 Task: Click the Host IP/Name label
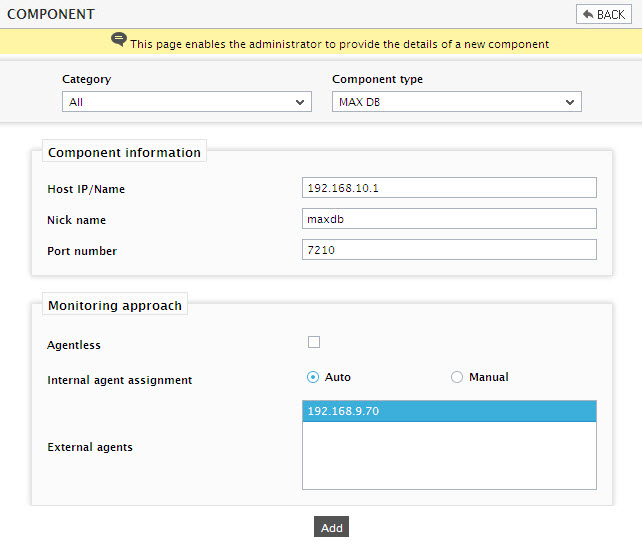pyautogui.click(x=86, y=189)
